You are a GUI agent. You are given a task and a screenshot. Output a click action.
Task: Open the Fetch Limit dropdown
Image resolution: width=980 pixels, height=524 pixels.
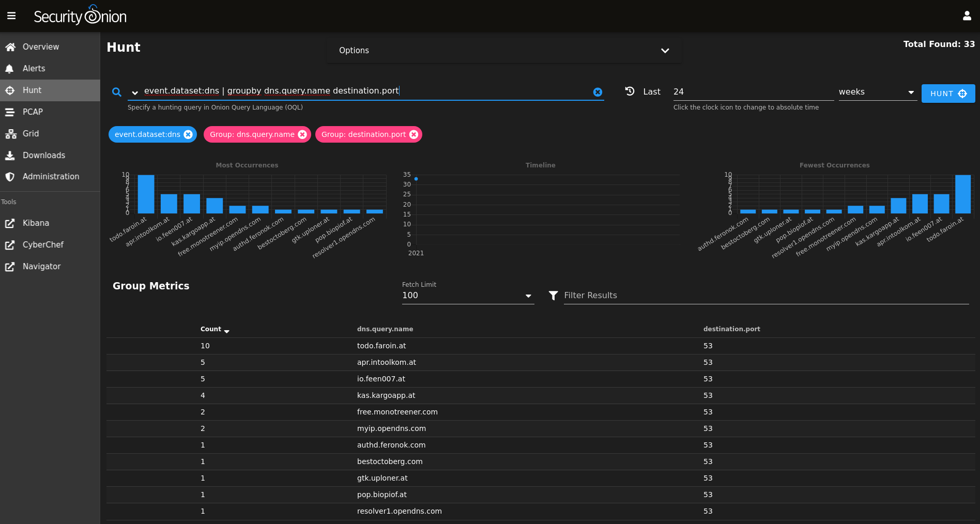(x=468, y=295)
